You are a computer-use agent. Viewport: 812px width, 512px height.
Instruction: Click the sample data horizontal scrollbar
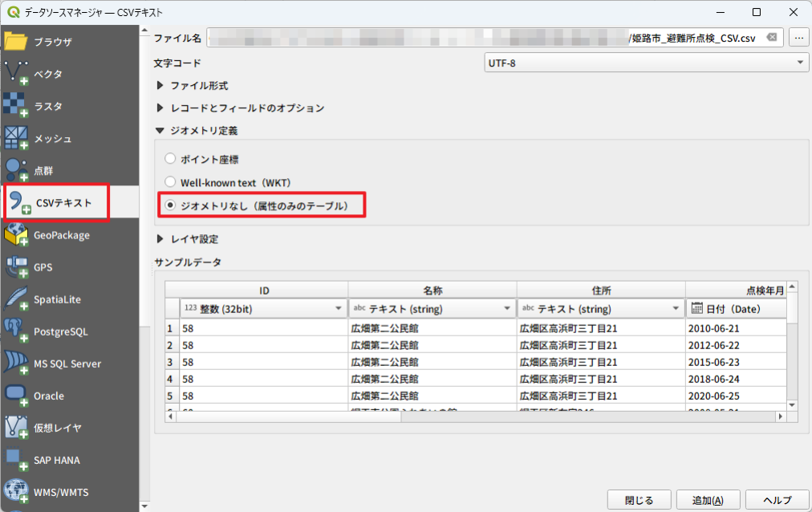[473, 417]
